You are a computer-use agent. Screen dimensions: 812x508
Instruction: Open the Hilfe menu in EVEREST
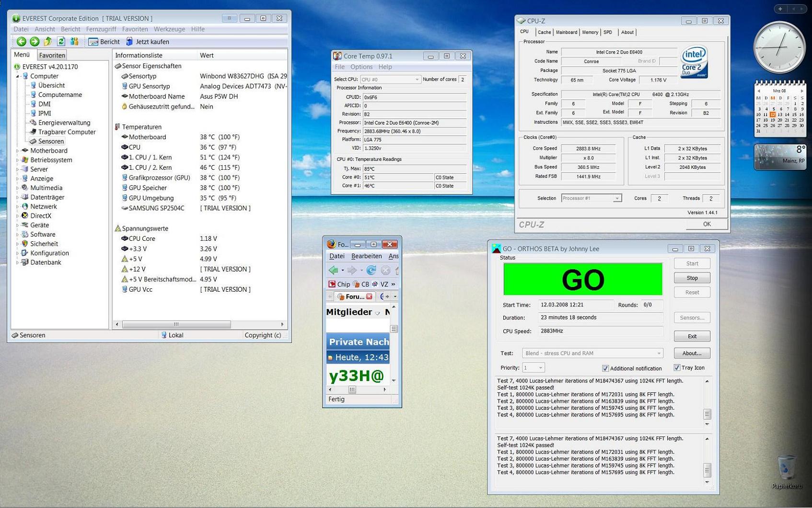(x=197, y=29)
